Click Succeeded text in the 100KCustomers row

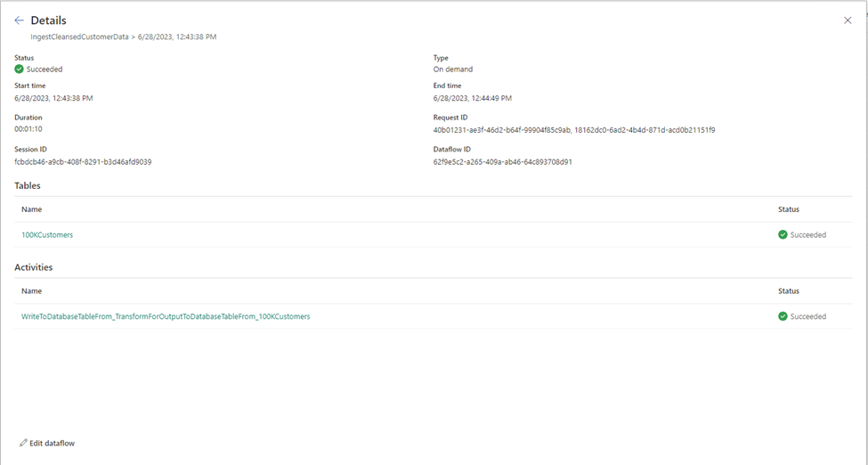pyautogui.click(x=808, y=235)
